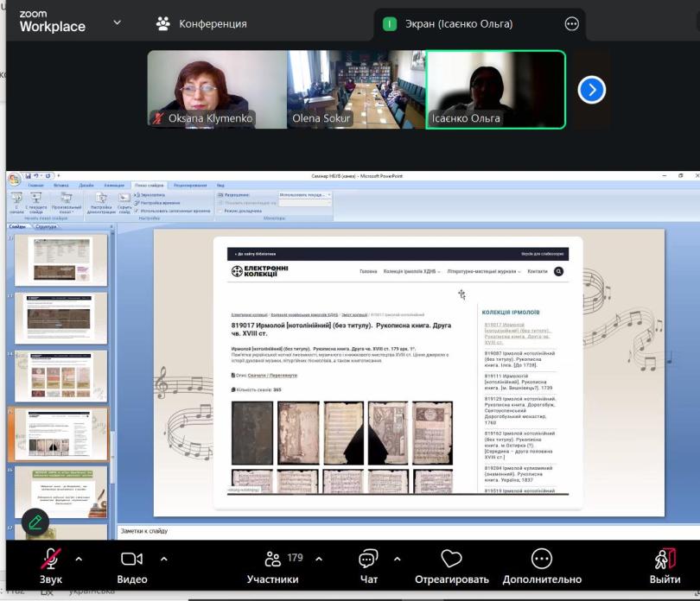Screen dimensions: 700x601
Task: Open screen share options (three dots) for Ісаєнко Ольга
Action: pos(571,24)
